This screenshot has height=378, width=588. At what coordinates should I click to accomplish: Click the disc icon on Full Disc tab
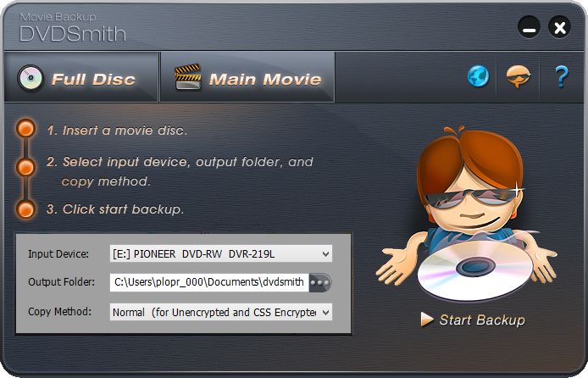point(31,78)
